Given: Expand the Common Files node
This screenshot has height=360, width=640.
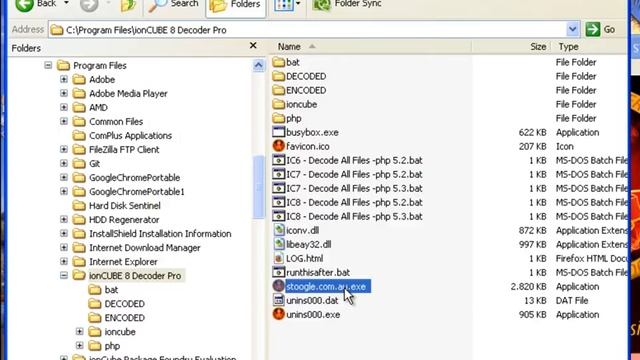Looking at the screenshot, I should [64, 121].
